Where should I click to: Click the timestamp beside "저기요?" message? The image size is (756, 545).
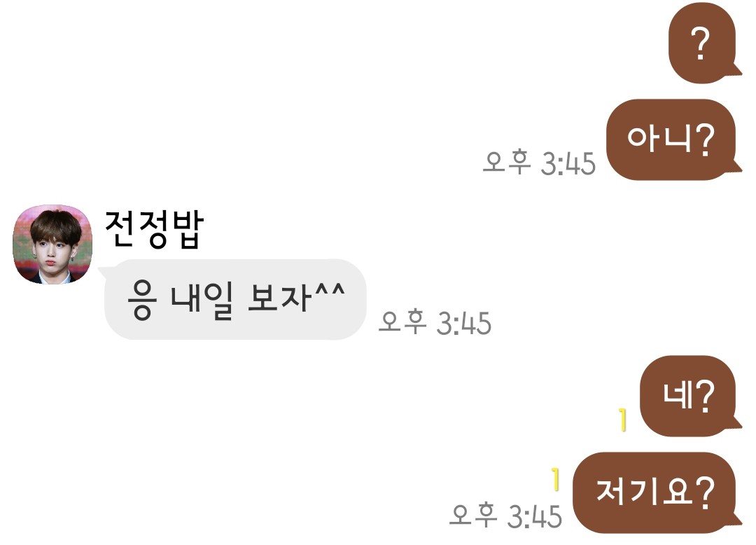pyautogui.click(x=505, y=516)
